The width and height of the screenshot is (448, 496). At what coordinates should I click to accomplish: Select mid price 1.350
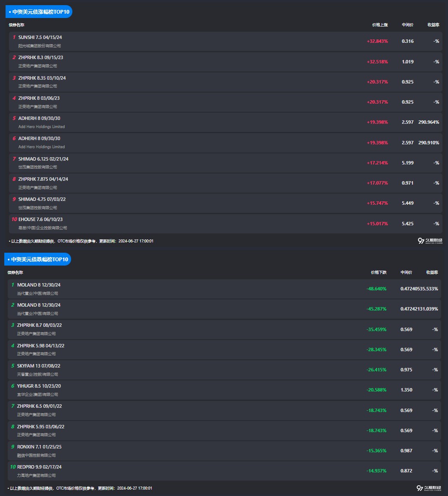click(406, 390)
